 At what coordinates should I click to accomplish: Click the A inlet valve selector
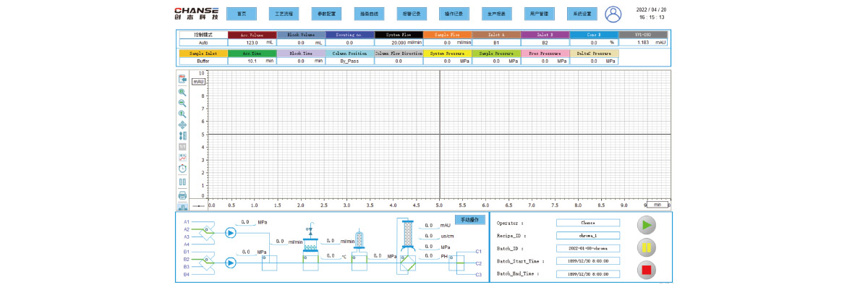(205, 233)
